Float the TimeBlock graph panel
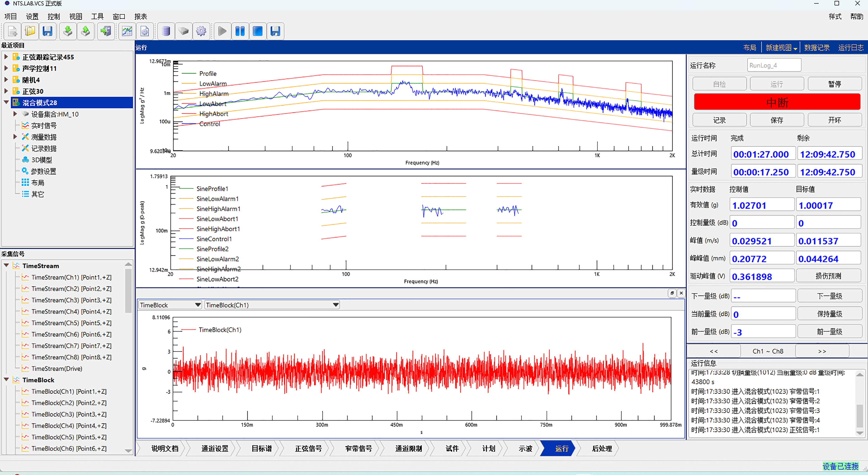The width and height of the screenshot is (868, 475). pos(672,293)
